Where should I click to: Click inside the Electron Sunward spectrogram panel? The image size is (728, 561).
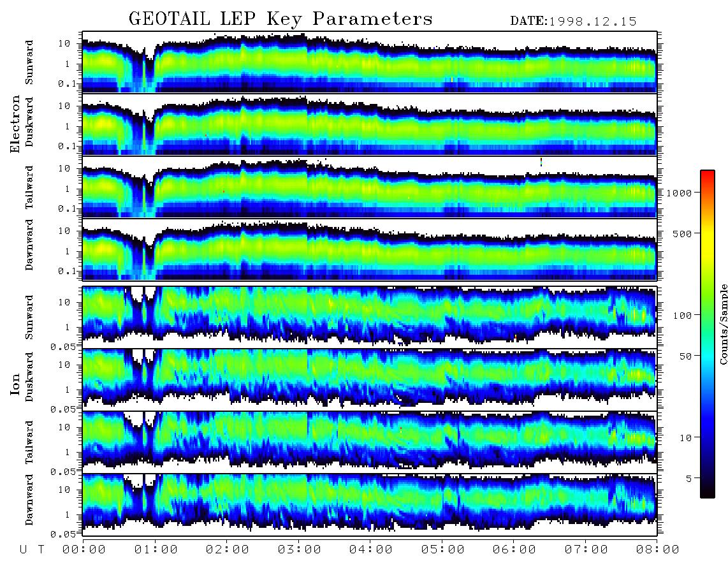point(370,62)
